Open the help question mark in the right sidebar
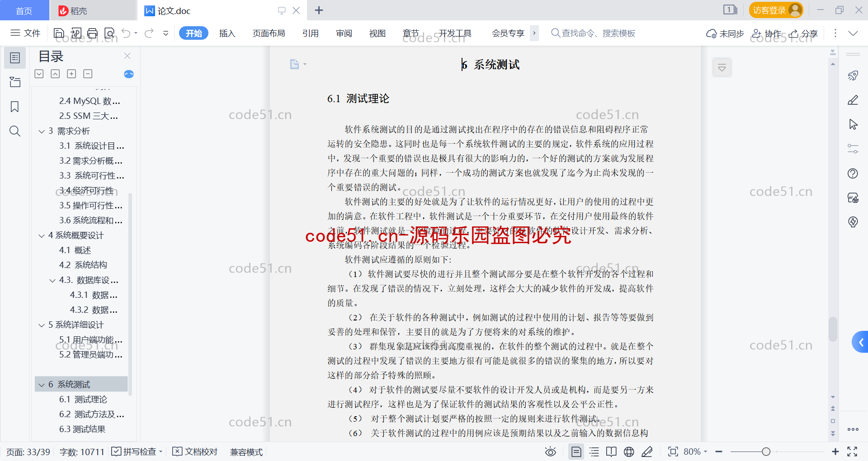The image size is (868, 461). tap(853, 173)
